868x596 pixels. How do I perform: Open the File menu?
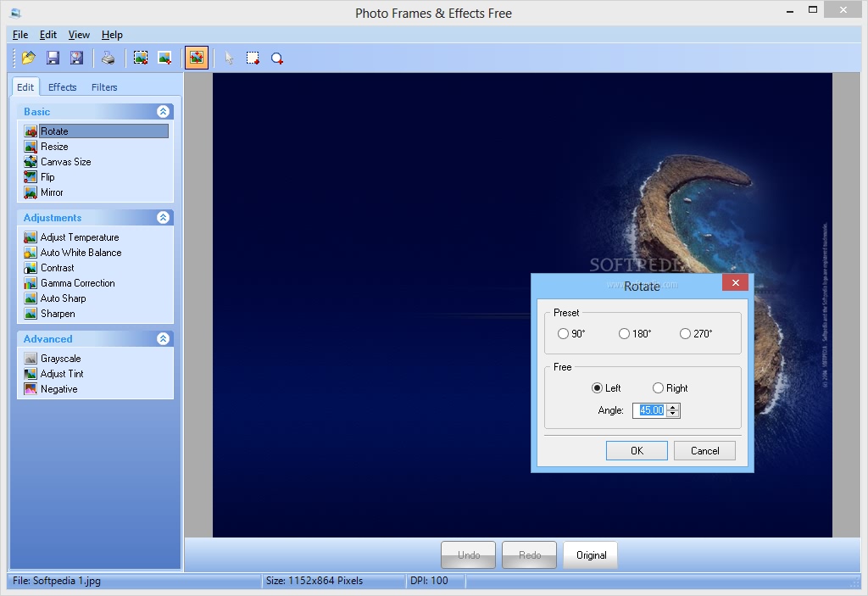click(x=20, y=35)
